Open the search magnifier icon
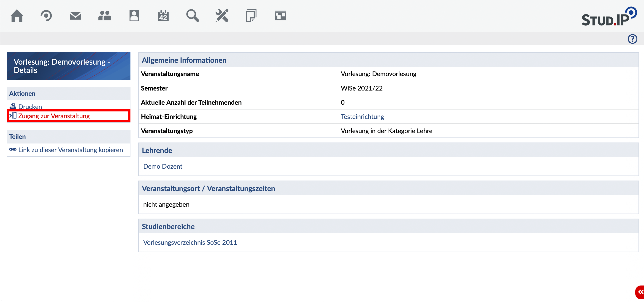The image size is (644, 302). point(192,16)
